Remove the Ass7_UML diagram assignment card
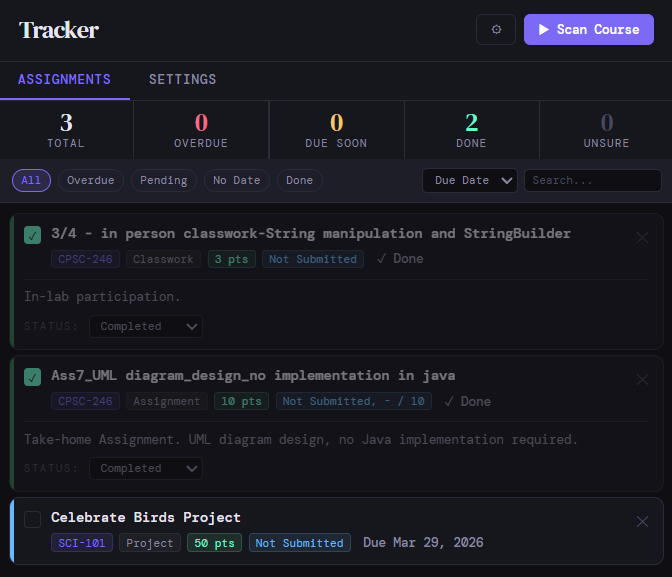Viewport: 672px width, 577px height. [642, 380]
